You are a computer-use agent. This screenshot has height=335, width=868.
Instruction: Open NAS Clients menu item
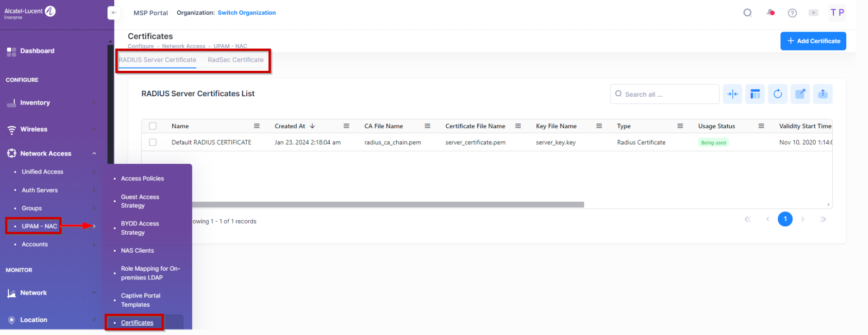pos(137,250)
